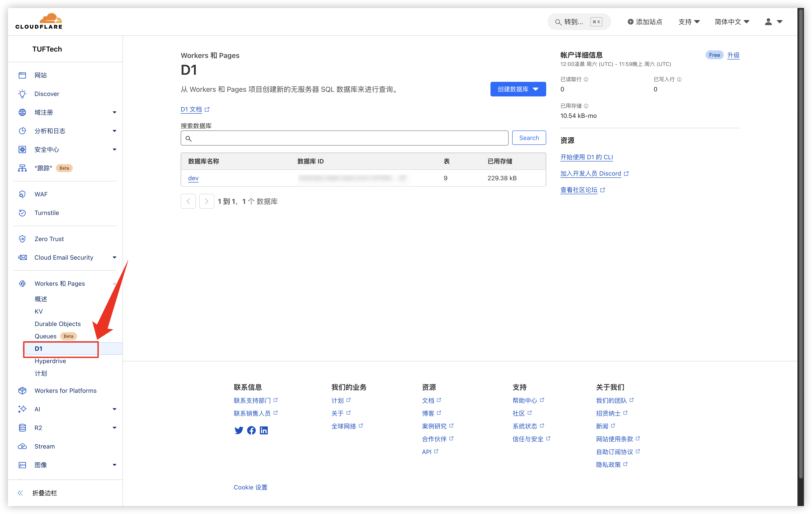The width and height of the screenshot is (812, 514).
Task: Click the Twitter icon in footer
Action: (239, 430)
